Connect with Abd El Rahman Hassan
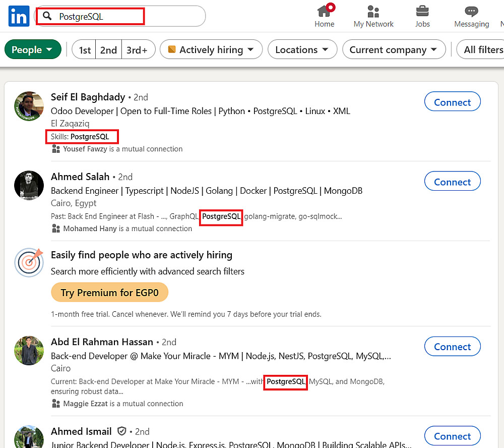The image size is (504, 448). 452,346
